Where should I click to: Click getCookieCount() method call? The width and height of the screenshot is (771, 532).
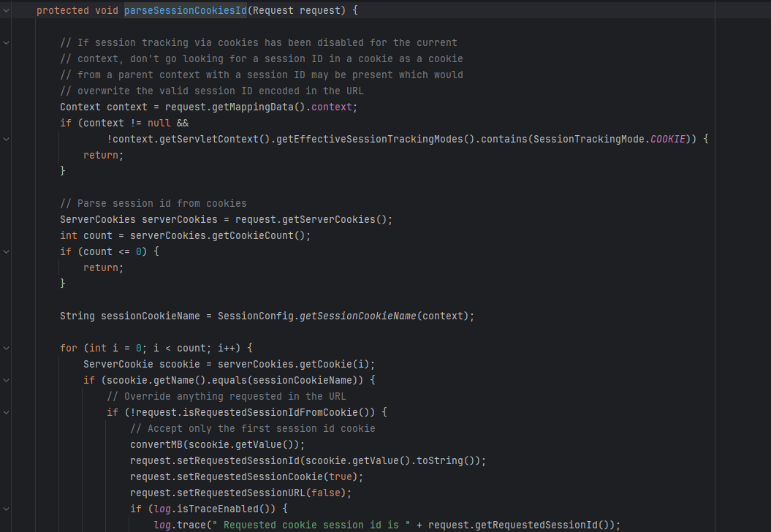click(x=258, y=235)
